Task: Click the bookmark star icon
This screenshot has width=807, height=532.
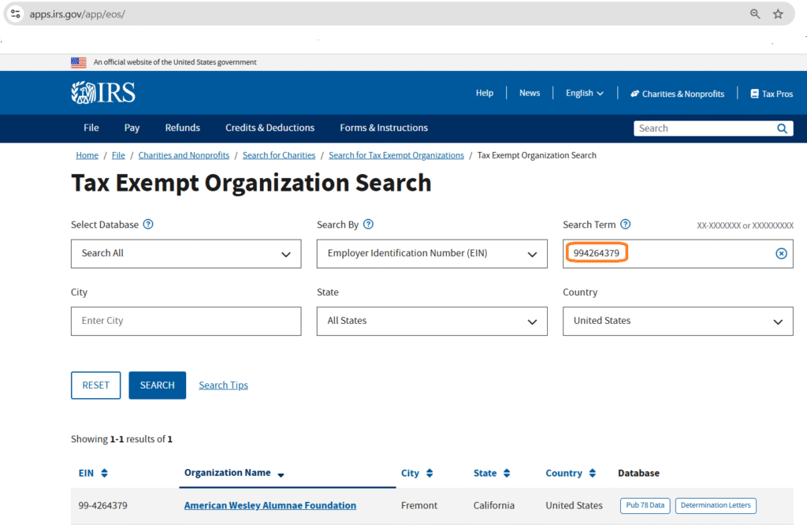Action: pyautogui.click(x=778, y=14)
